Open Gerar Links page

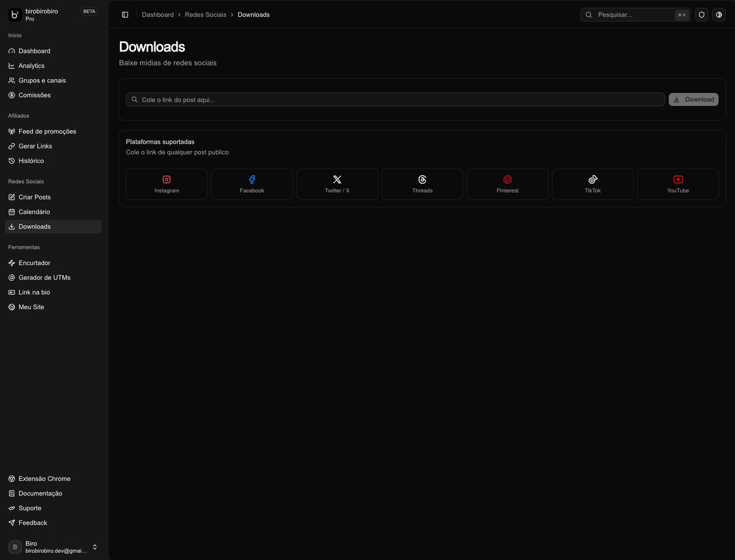[x=53, y=146]
